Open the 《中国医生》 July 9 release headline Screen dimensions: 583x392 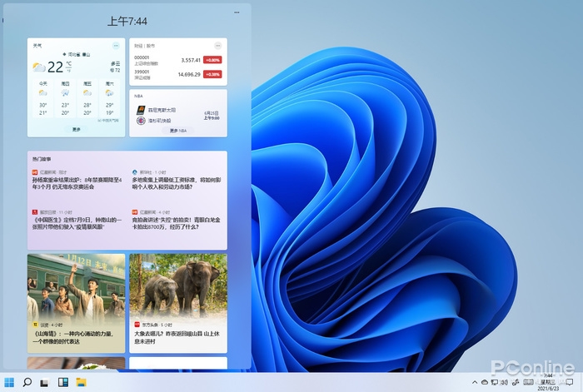pos(77,222)
